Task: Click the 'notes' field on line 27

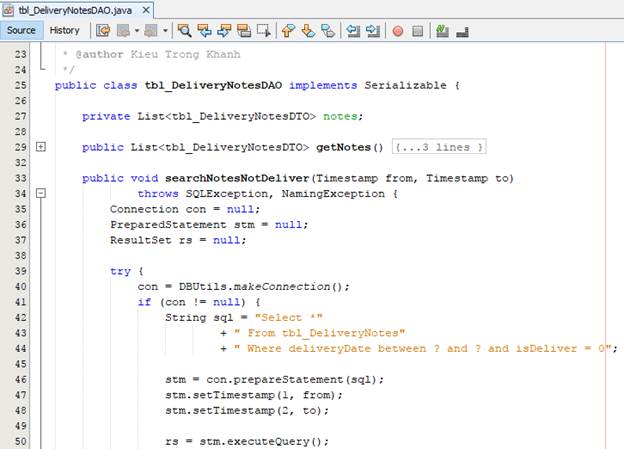Action: (x=340, y=116)
